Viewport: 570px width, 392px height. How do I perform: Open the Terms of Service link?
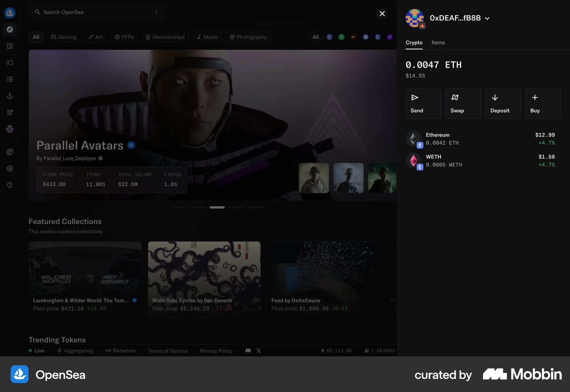pos(168,351)
